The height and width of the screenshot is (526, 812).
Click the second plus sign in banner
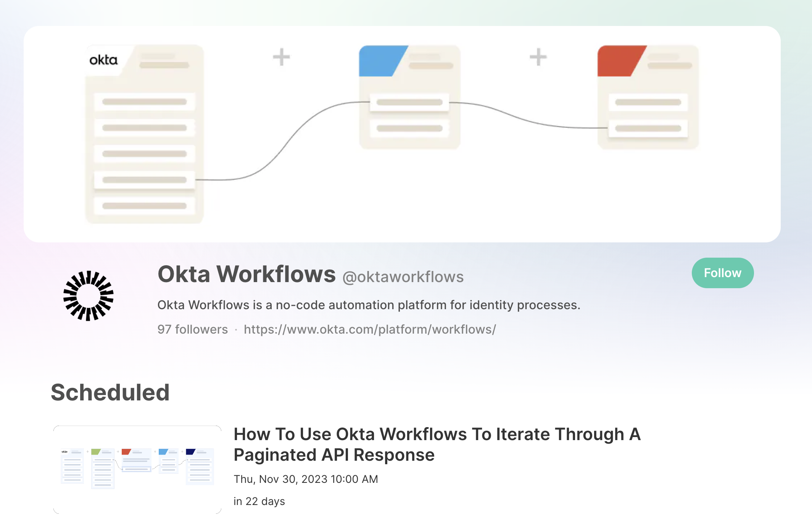point(538,57)
